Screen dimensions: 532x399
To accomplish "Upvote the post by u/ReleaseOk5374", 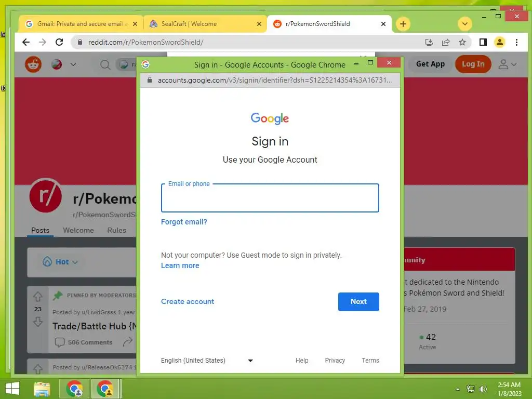I will [37, 369].
